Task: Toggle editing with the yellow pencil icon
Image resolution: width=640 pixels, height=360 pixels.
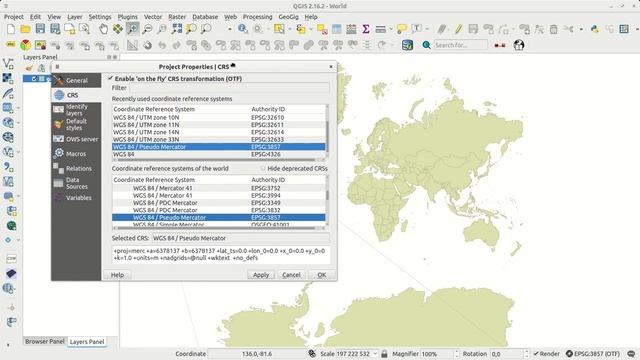Action: tap(458, 29)
